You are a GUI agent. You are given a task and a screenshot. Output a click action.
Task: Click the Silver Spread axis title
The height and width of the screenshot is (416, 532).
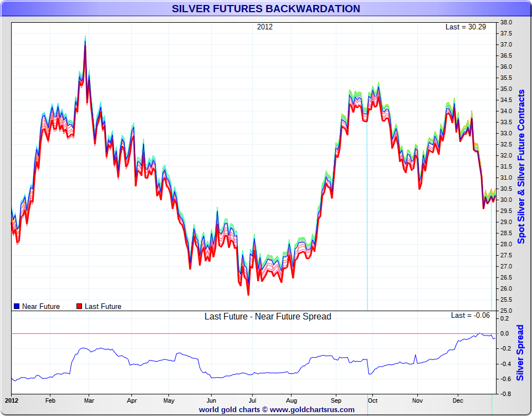[x=520, y=353]
